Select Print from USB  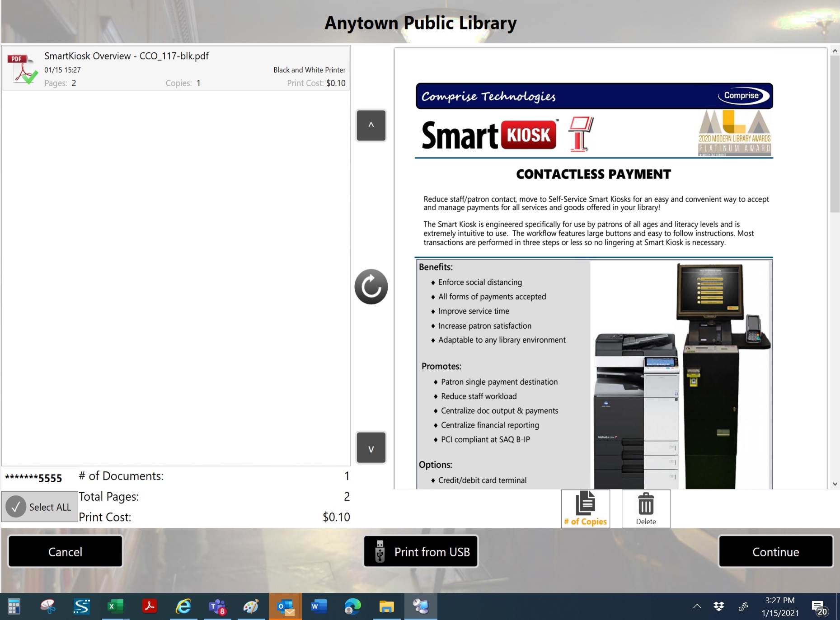point(420,551)
